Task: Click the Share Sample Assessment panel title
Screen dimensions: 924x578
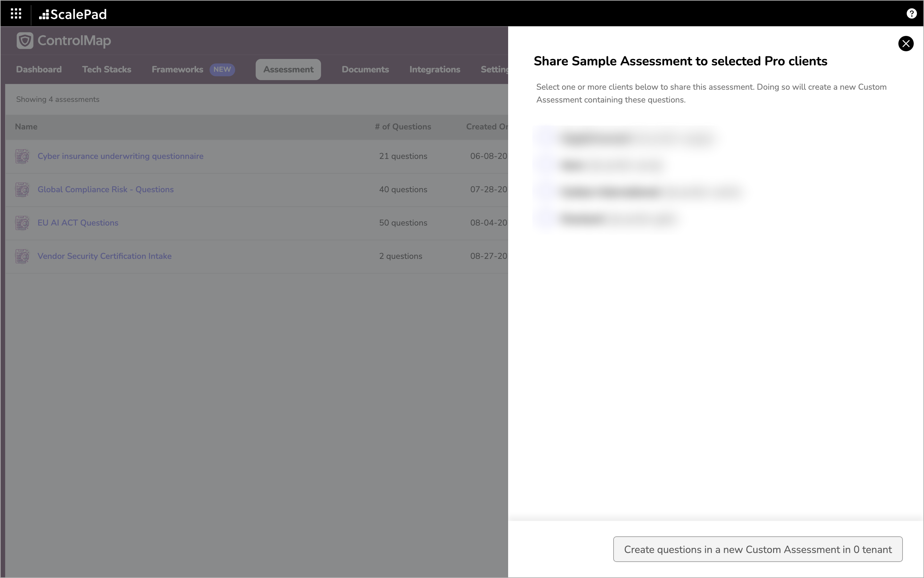Action: pos(680,61)
